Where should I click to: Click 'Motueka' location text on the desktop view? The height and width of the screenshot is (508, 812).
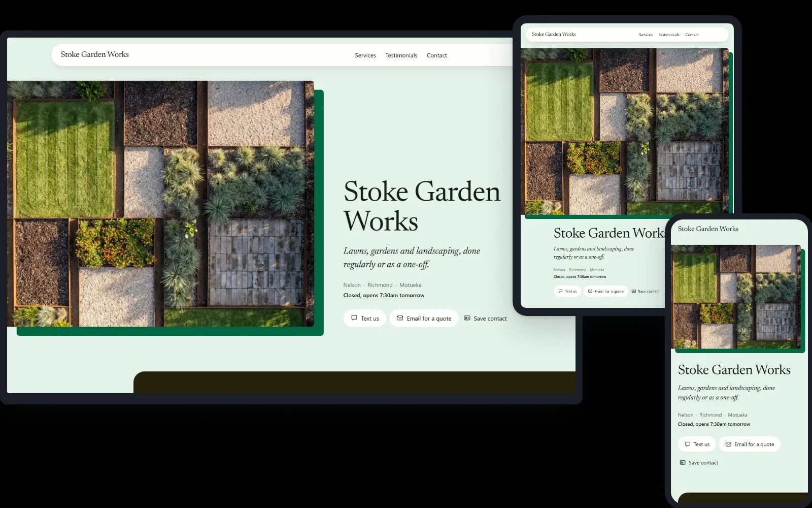point(410,285)
